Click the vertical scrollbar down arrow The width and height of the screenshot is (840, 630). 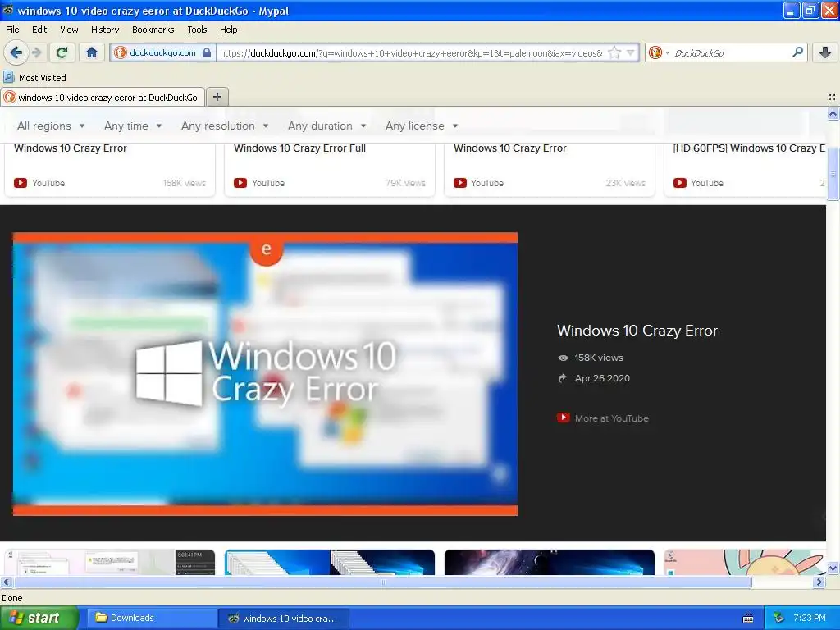pyautogui.click(x=833, y=568)
